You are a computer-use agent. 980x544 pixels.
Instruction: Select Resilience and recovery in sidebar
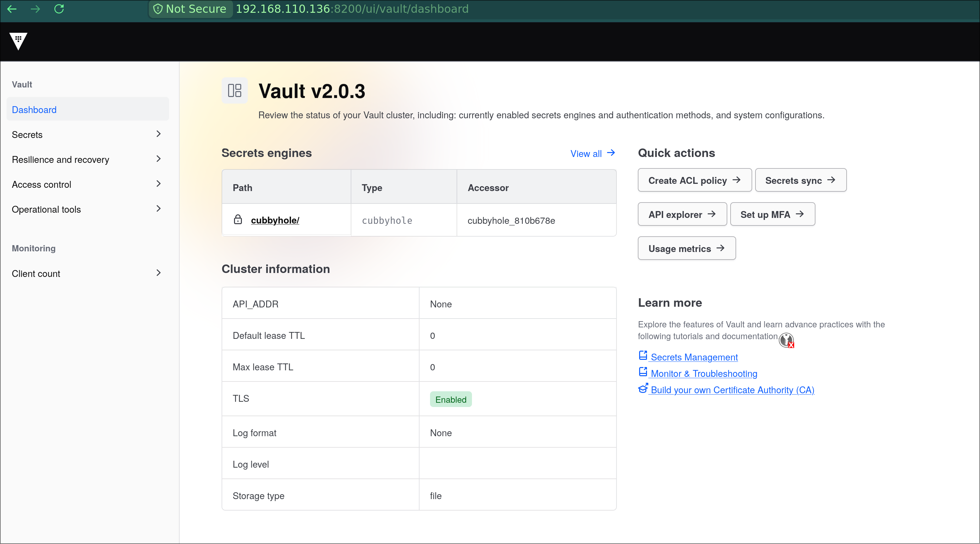pos(88,159)
